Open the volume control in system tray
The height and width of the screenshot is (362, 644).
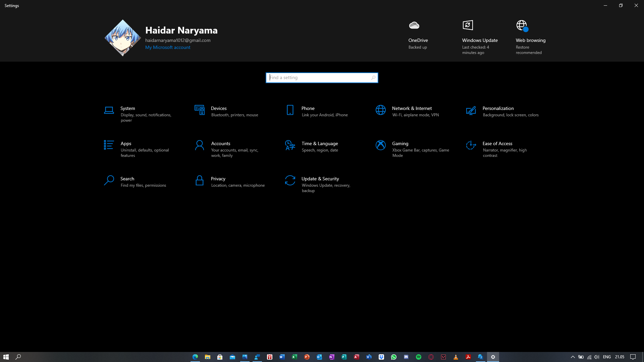[597, 357]
